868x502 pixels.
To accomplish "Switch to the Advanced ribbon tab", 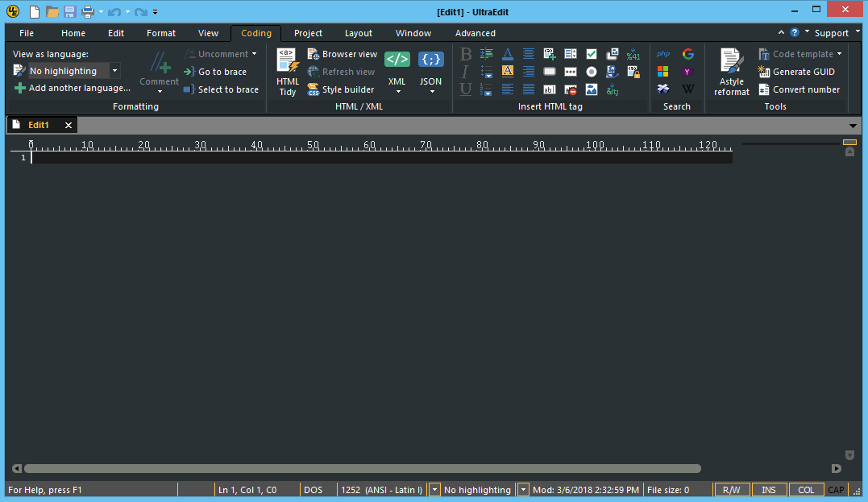I will click(x=475, y=33).
